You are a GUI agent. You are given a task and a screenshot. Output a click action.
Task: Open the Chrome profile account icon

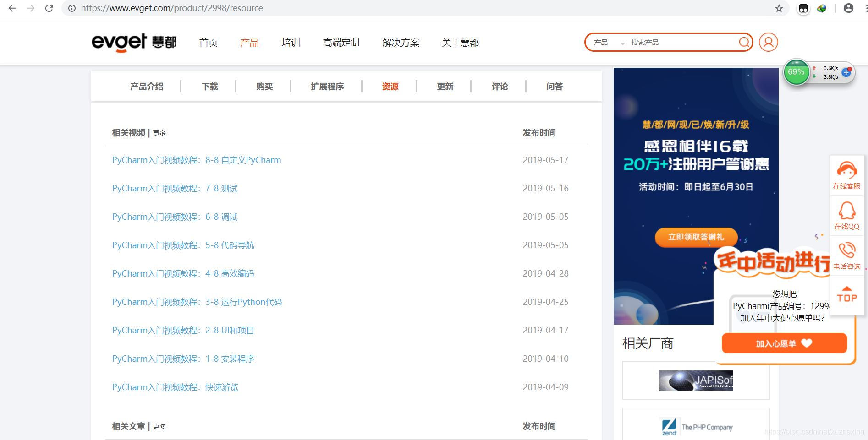click(x=848, y=8)
